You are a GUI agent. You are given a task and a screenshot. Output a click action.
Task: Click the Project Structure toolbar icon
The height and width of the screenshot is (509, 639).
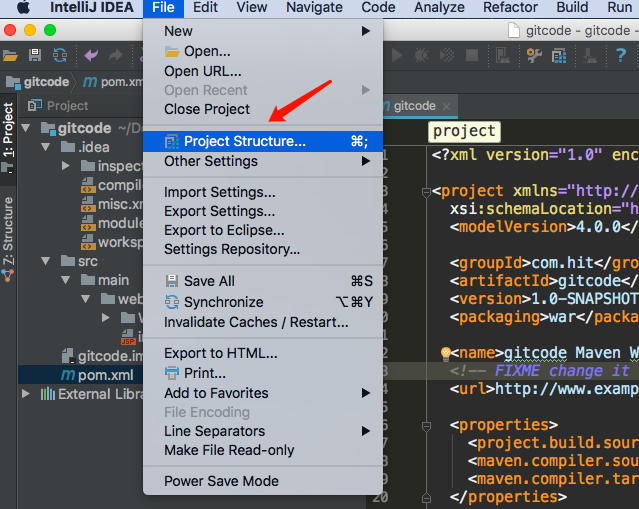click(x=559, y=56)
